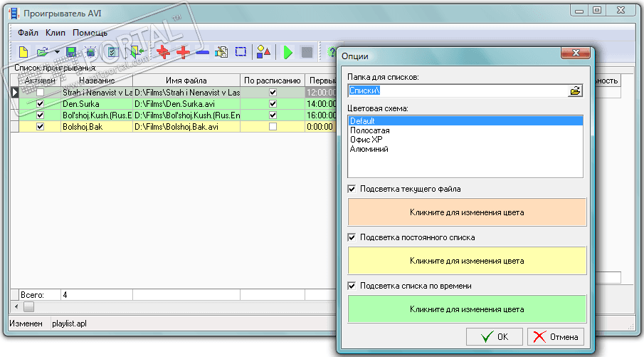
Task: Toggle По расписанию checkbox for Bolshoj.Bak row
Action: [x=273, y=127]
